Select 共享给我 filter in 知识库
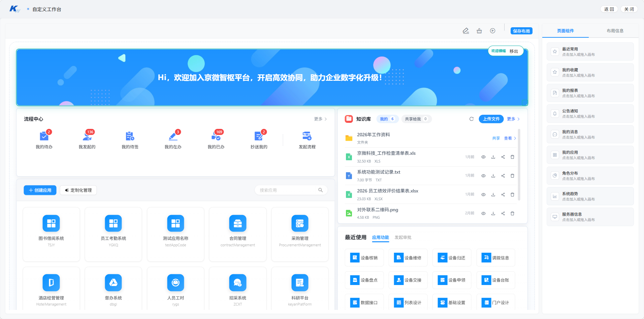Screen dimensions: 644x319 click(416, 119)
